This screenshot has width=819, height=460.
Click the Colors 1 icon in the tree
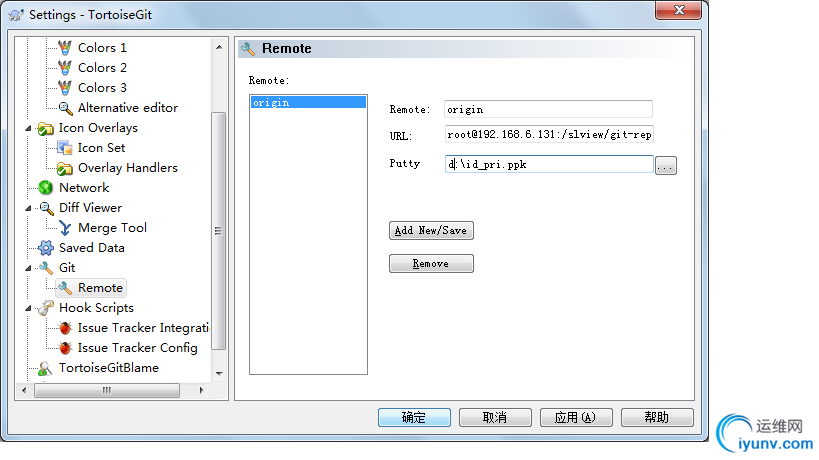pos(65,48)
